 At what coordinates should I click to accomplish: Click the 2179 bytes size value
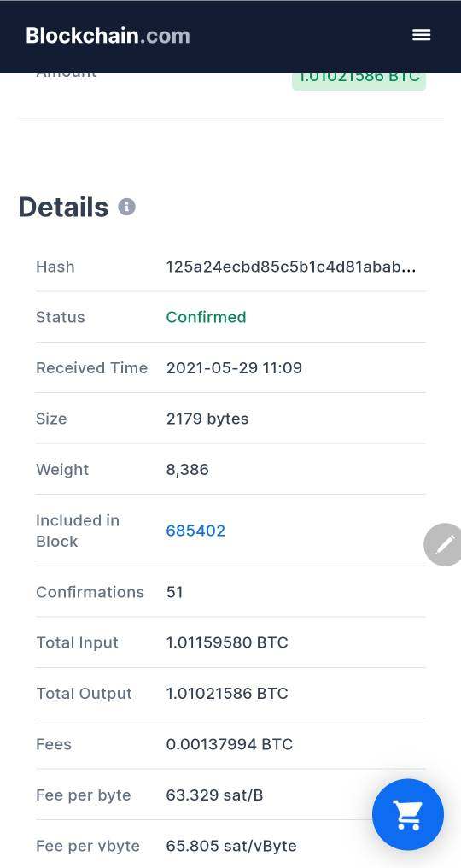point(207,419)
